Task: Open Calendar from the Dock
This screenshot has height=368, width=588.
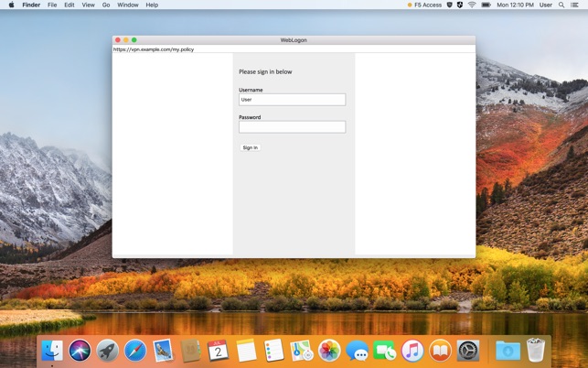Action: coord(218,351)
